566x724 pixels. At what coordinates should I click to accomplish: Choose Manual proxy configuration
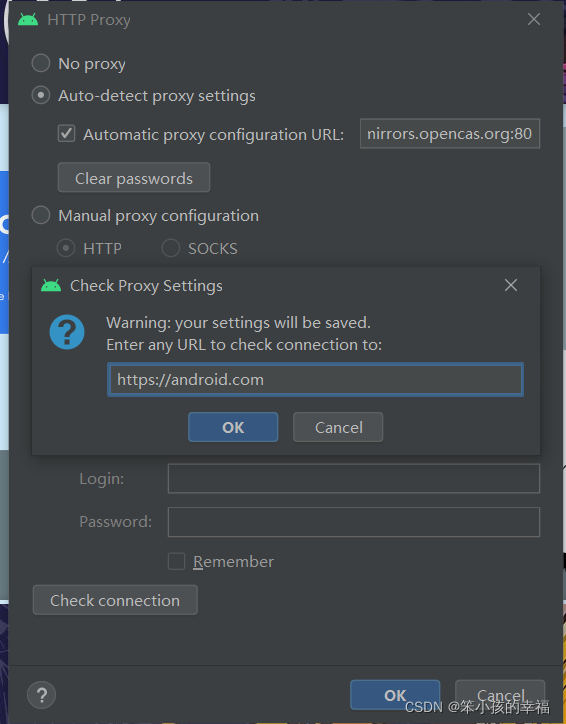(41, 215)
